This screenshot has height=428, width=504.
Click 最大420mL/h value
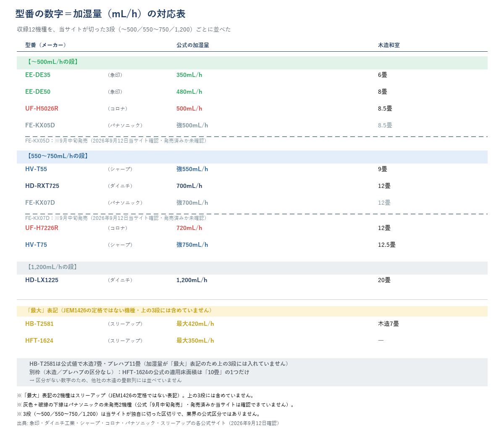(195, 324)
